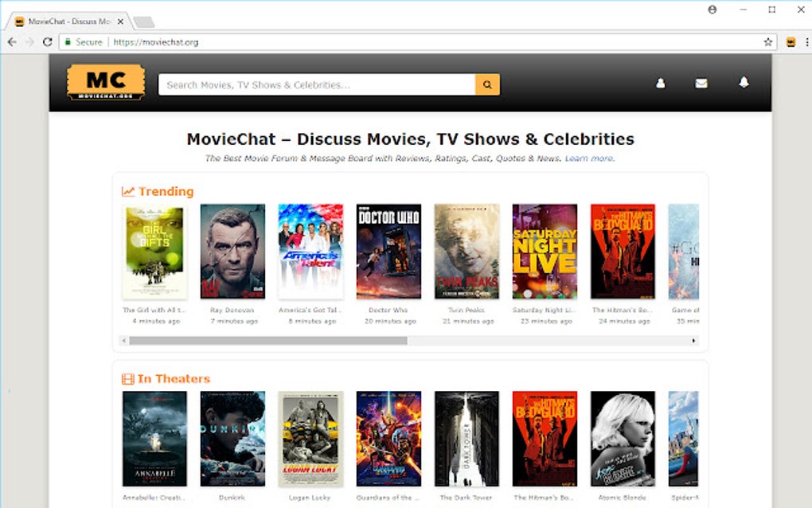This screenshot has height=508, width=812.
Task: Open the messages envelope icon
Action: [701, 82]
